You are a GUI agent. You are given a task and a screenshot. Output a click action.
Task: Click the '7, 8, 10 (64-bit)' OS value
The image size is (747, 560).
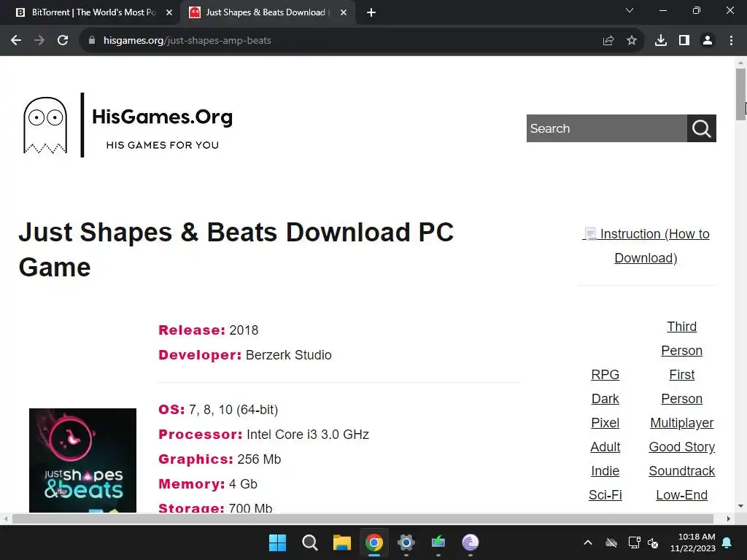point(233,410)
